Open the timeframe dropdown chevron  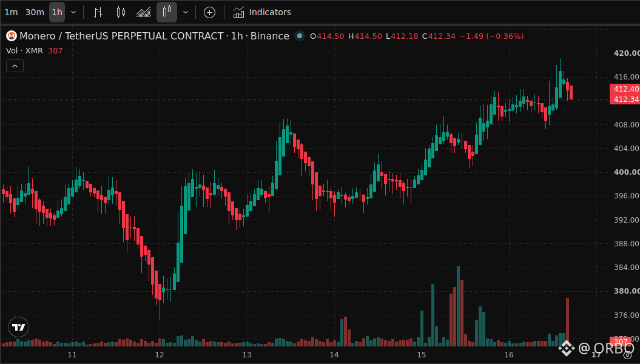73,12
